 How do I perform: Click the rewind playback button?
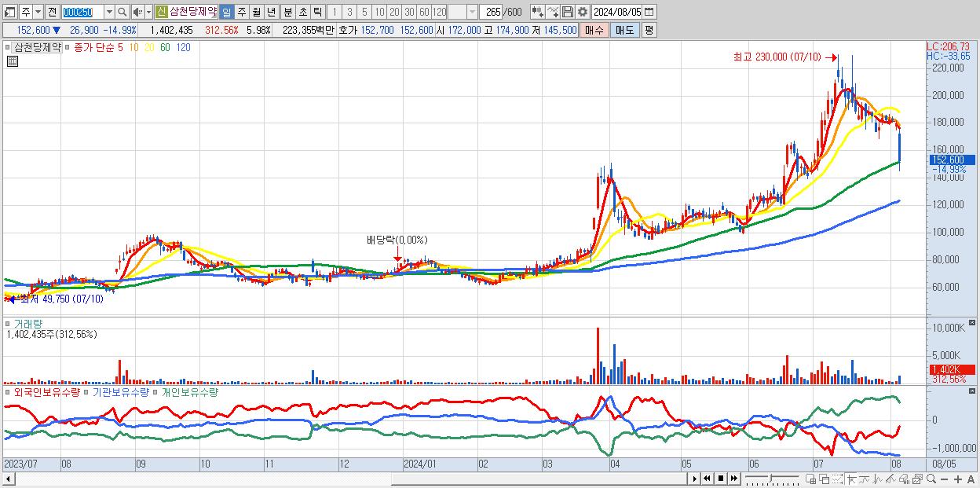pyautogui.click(x=707, y=479)
